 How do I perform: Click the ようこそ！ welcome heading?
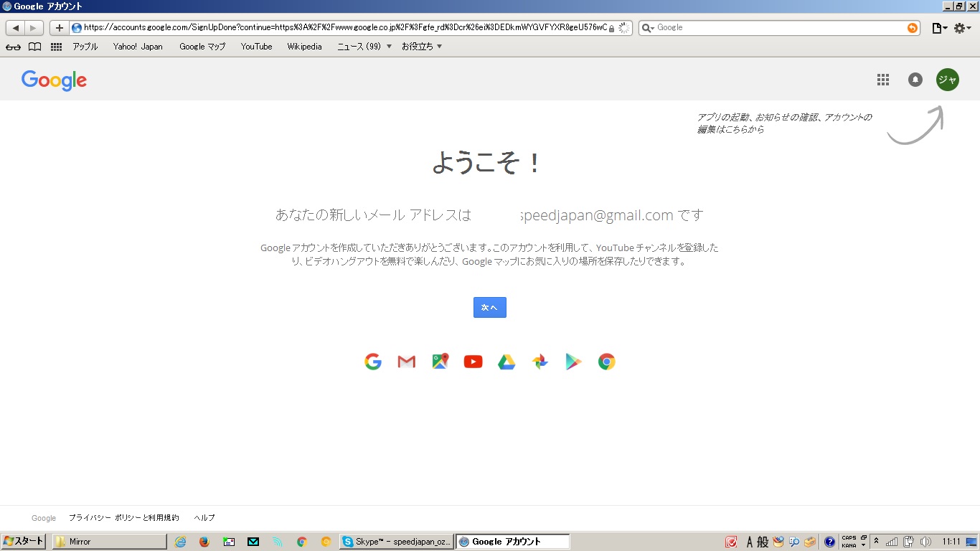[487, 164]
